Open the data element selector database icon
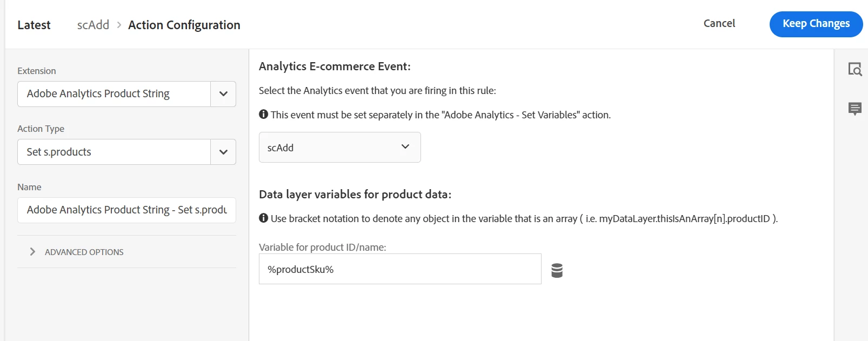This screenshot has width=868, height=341. pos(557,270)
